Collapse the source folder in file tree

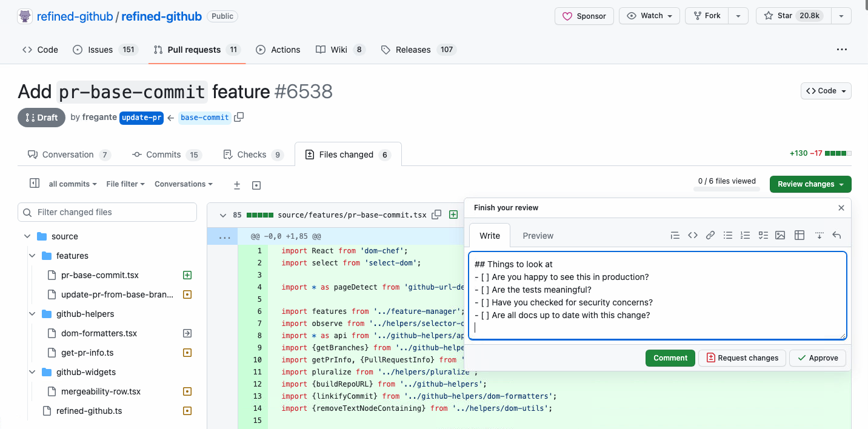click(27, 236)
